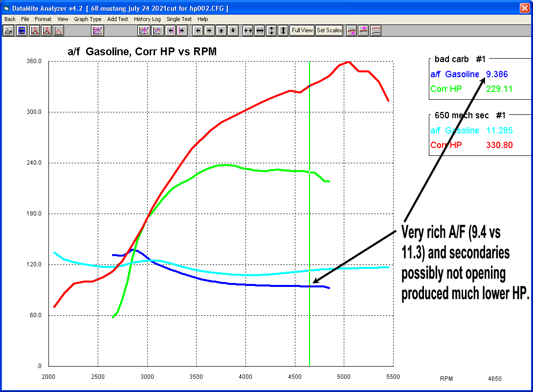Expand graph vertically with up-down arrow icon

pyautogui.click(x=283, y=31)
